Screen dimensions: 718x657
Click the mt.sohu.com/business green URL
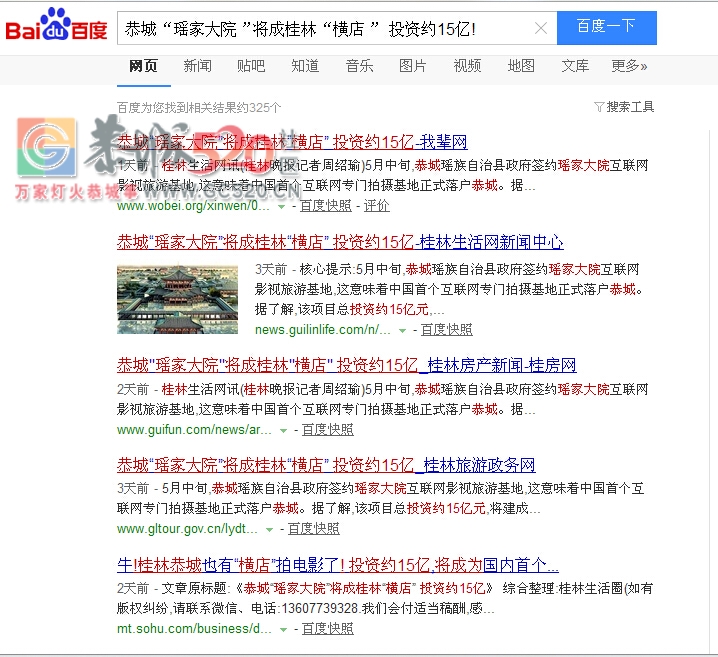click(194, 629)
